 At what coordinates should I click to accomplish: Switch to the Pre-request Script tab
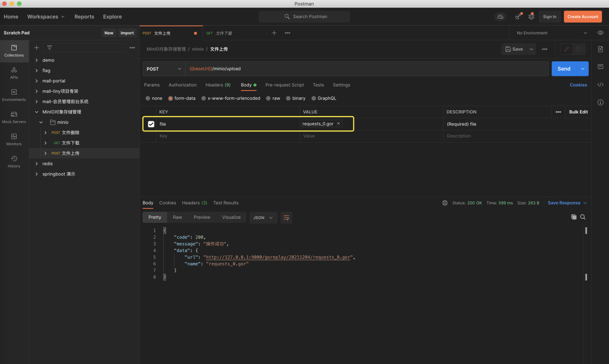tap(285, 85)
